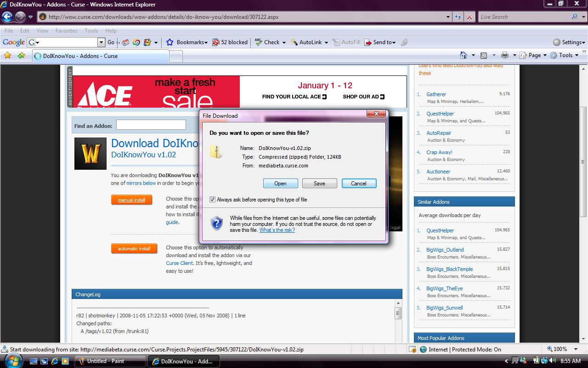588x368 pixels.
Task: Click the page vertical scrollbar thumb
Action: (583, 161)
